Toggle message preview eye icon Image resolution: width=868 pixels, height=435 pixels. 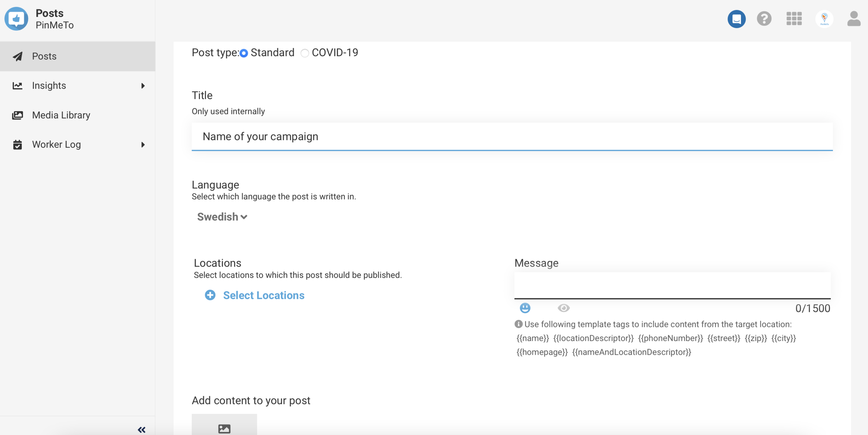tap(564, 308)
